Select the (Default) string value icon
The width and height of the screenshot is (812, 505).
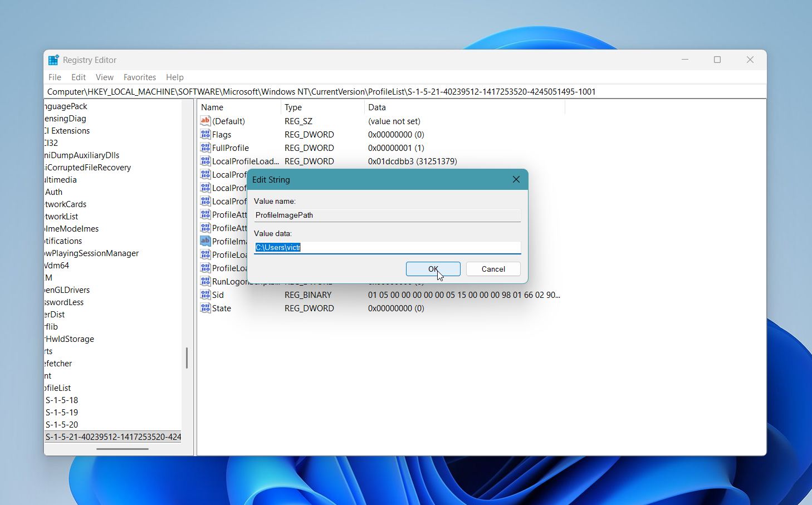pyautogui.click(x=206, y=121)
